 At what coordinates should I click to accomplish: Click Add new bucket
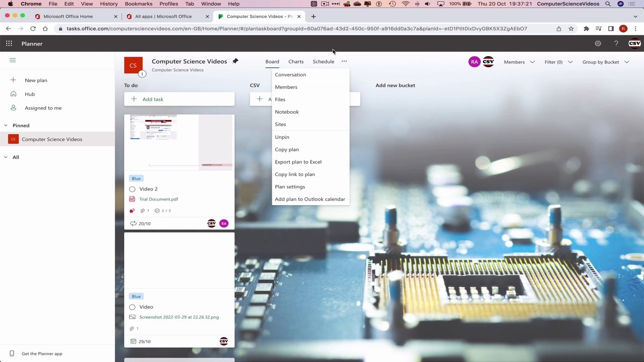click(395, 85)
